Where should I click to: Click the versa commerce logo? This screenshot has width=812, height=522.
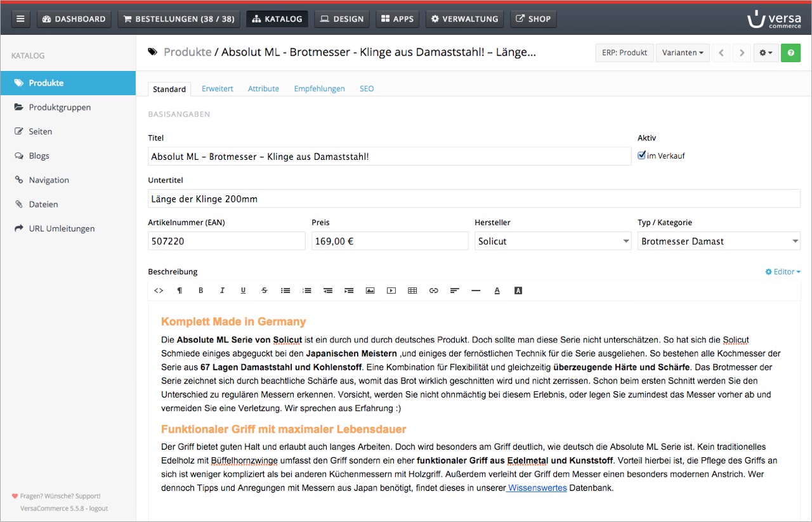coord(774,19)
